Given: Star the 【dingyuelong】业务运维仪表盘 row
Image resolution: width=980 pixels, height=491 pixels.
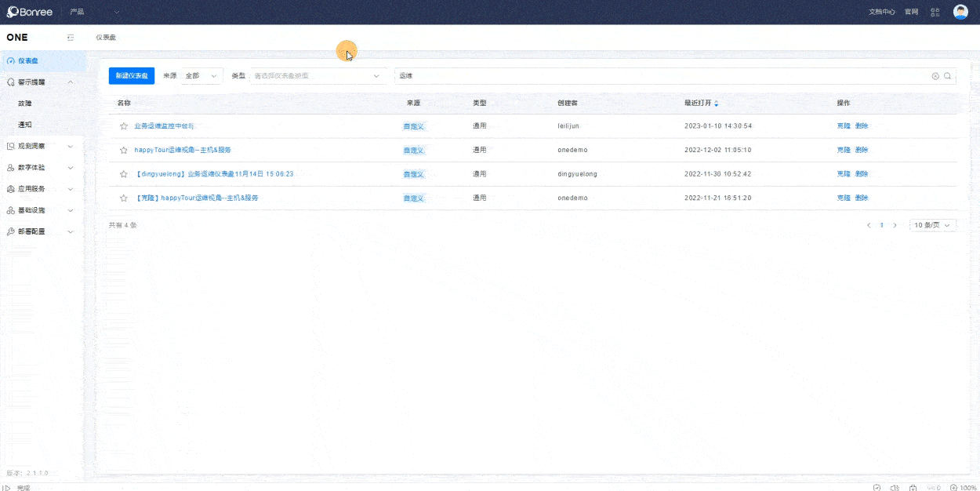Looking at the screenshot, I should click(123, 174).
